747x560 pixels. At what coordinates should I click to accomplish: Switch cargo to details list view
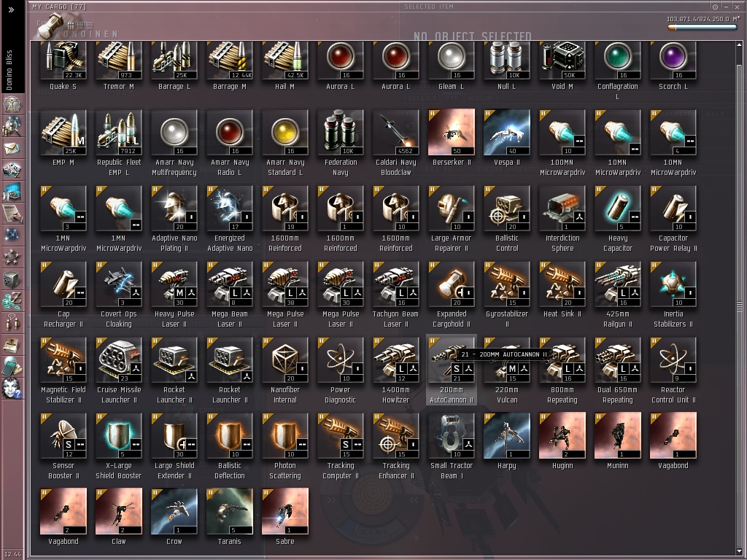click(89, 25)
